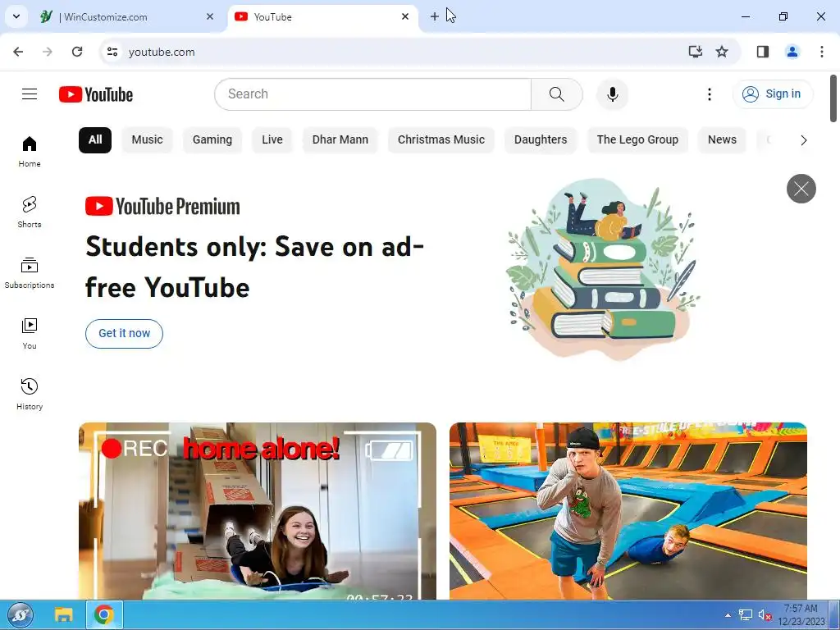Open Subscriptions in the sidebar
Viewport: 840px width, 630px height.
point(30,272)
